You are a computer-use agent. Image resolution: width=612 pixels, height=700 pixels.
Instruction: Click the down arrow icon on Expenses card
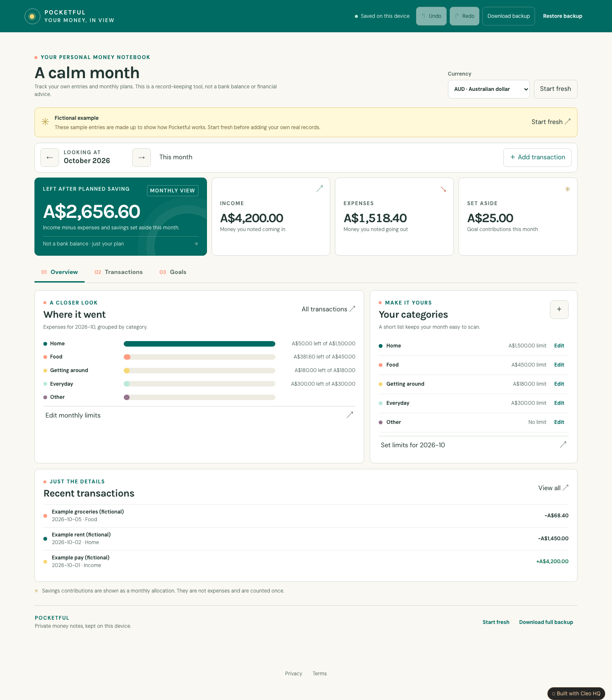[443, 189]
